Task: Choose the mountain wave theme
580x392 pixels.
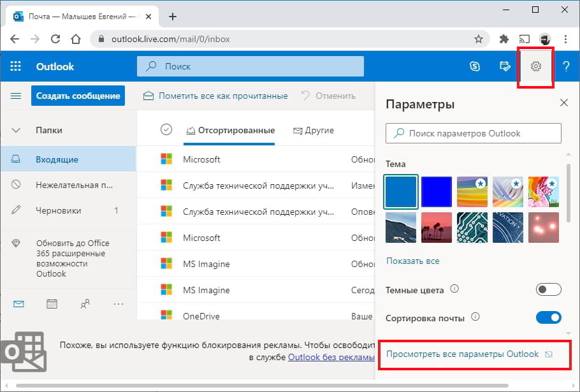Action: coord(401,228)
